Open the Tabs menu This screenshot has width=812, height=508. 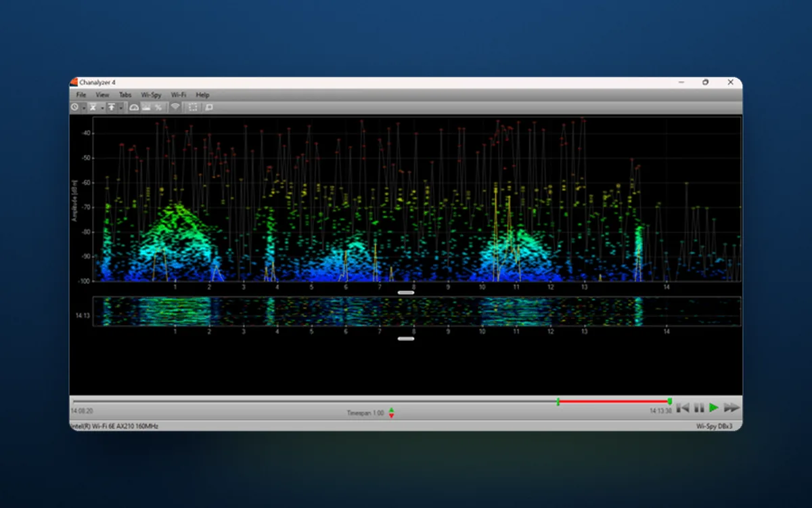pyautogui.click(x=125, y=95)
